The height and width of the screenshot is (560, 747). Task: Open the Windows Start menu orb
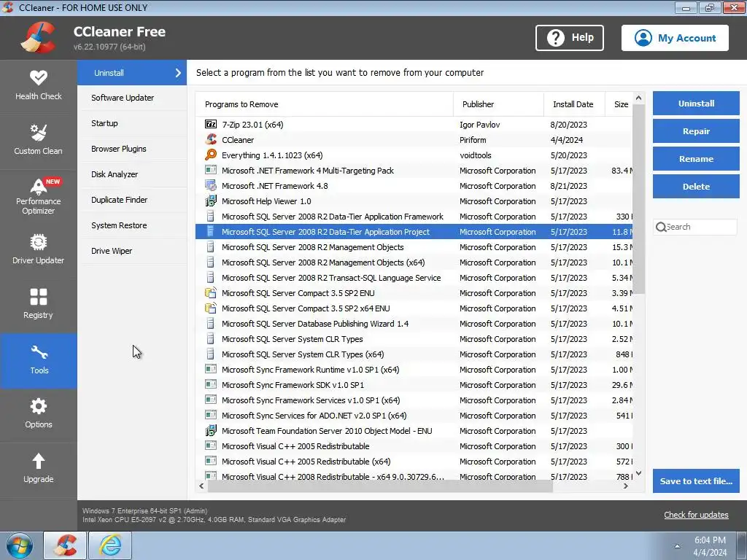pyautogui.click(x=19, y=545)
